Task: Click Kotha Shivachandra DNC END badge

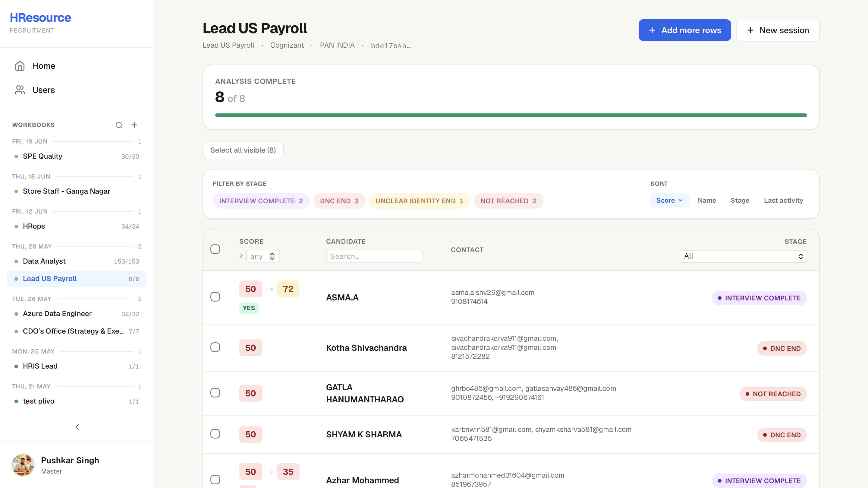Action: point(782,348)
